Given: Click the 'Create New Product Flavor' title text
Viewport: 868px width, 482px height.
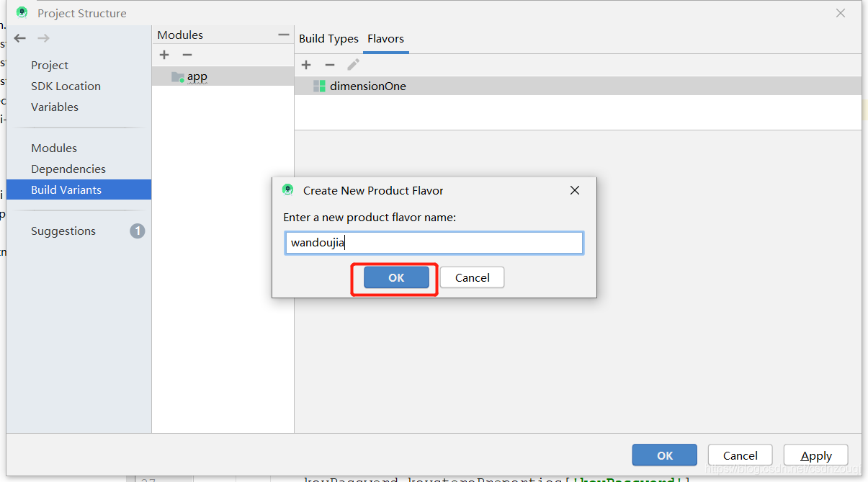Looking at the screenshot, I should 373,190.
